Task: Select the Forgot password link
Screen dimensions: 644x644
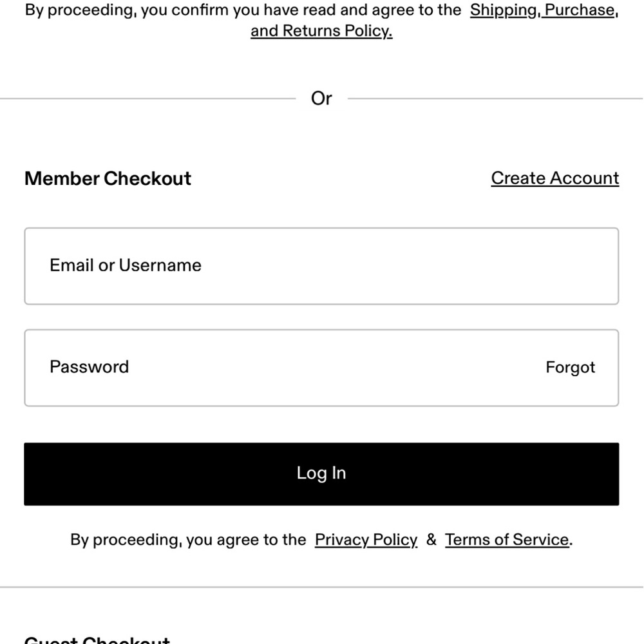Action: (x=570, y=368)
